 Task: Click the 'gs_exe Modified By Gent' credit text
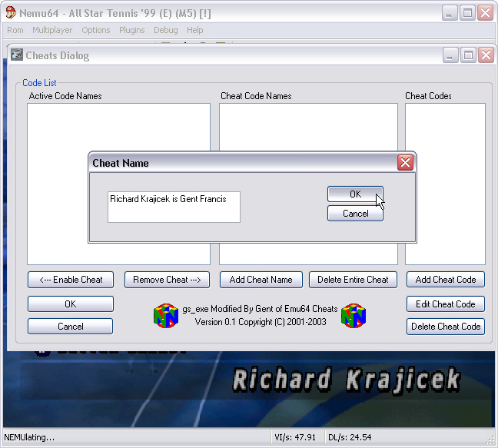(x=260, y=309)
